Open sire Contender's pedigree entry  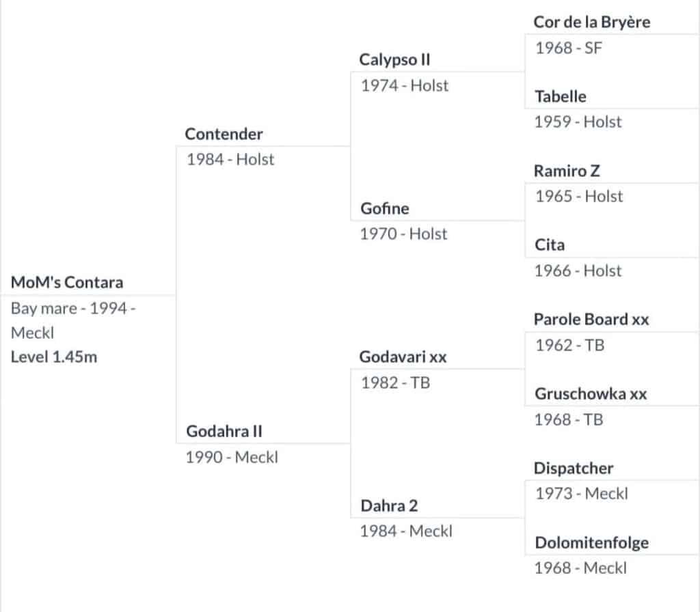(224, 134)
